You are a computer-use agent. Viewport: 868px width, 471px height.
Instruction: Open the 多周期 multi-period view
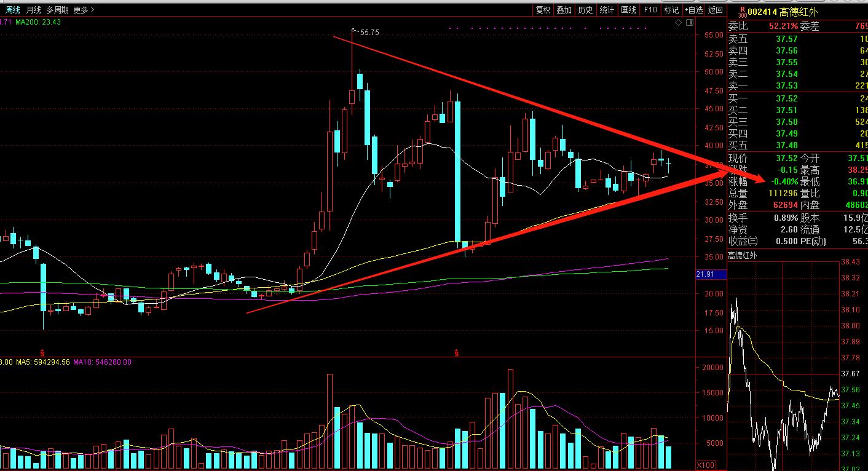coord(57,10)
